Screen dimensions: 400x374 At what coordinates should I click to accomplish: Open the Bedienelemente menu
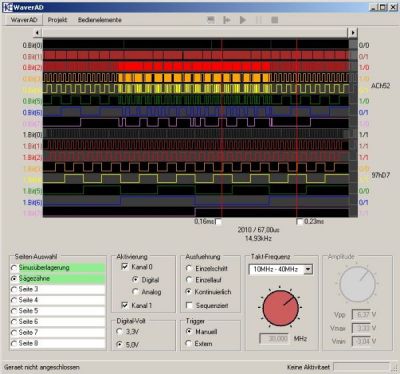click(100, 20)
